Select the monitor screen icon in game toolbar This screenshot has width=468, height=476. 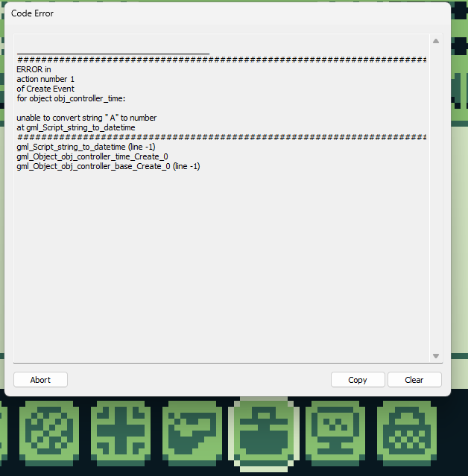coord(335,434)
